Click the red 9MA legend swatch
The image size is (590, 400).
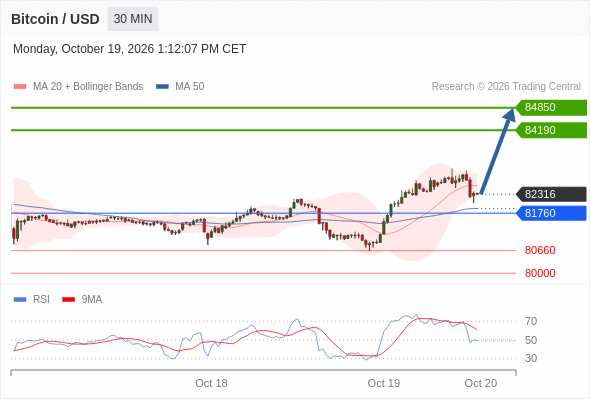68,300
